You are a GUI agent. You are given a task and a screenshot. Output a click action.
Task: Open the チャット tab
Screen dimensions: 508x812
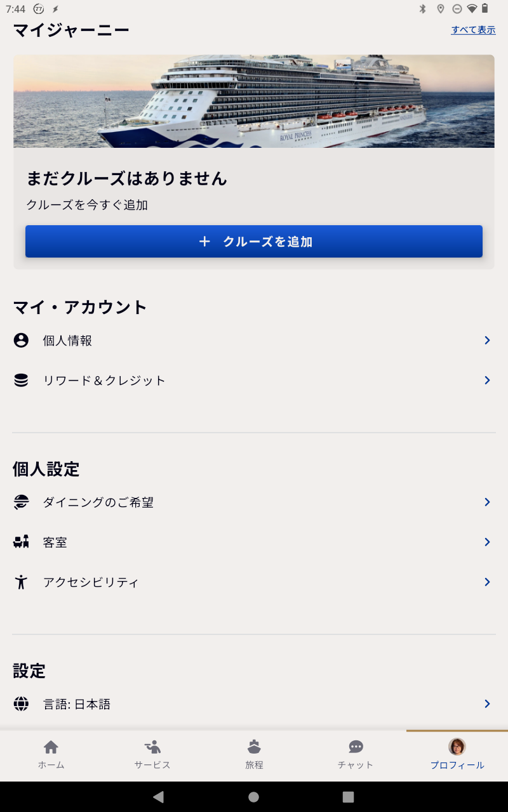356,754
